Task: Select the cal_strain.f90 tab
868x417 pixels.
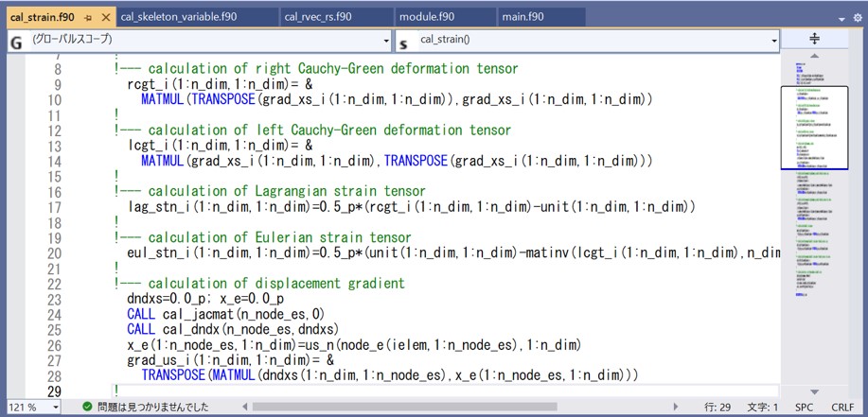Action: pyautogui.click(x=43, y=17)
